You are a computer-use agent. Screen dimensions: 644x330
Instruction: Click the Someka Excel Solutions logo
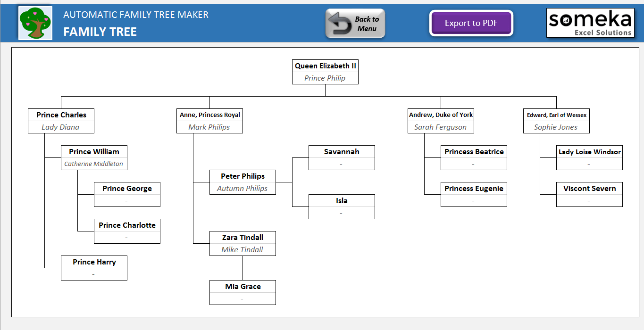tap(590, 22)
